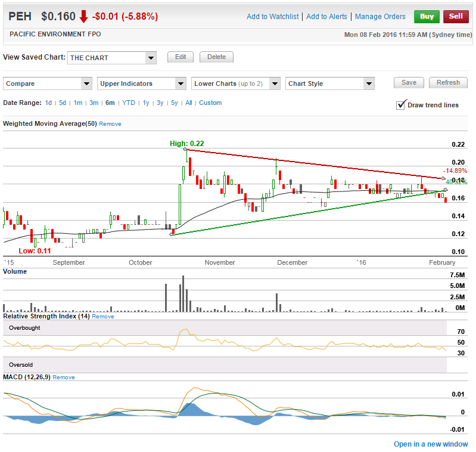476x452 pixels.
Task: Select the YTD date range
Action: [129, 103]
